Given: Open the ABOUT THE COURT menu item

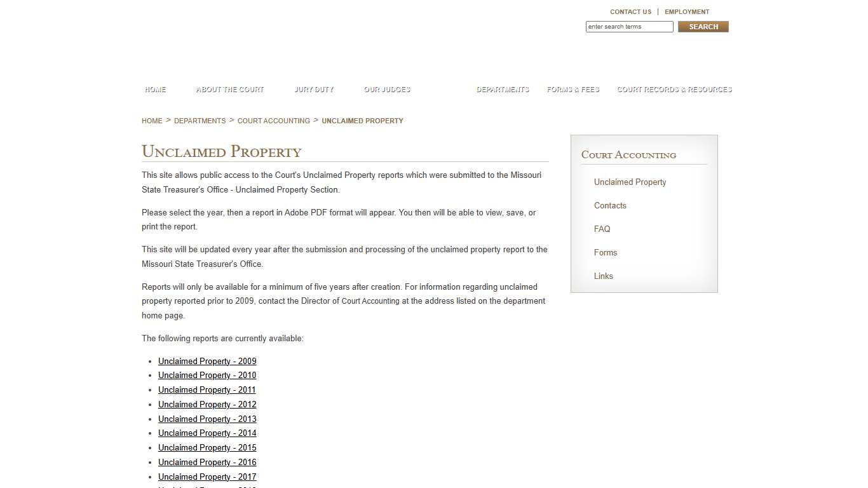Looking at the screenshot, I should point(229,90).
